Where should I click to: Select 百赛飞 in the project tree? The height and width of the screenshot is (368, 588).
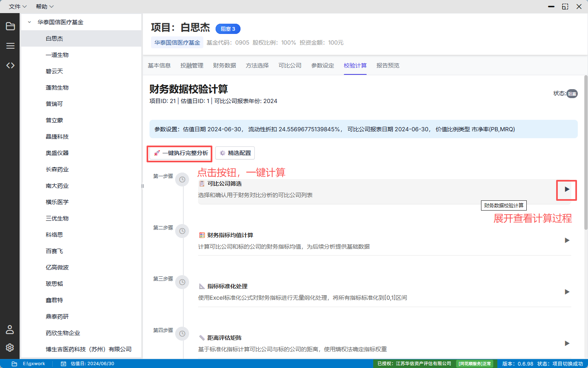pyautogui.click(x=81, y=251)
